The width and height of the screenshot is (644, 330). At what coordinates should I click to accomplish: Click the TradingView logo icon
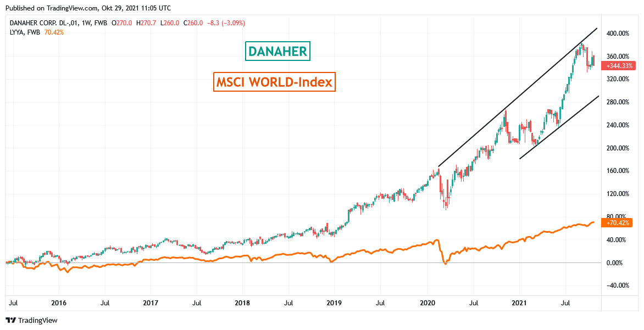pos(11,320)
